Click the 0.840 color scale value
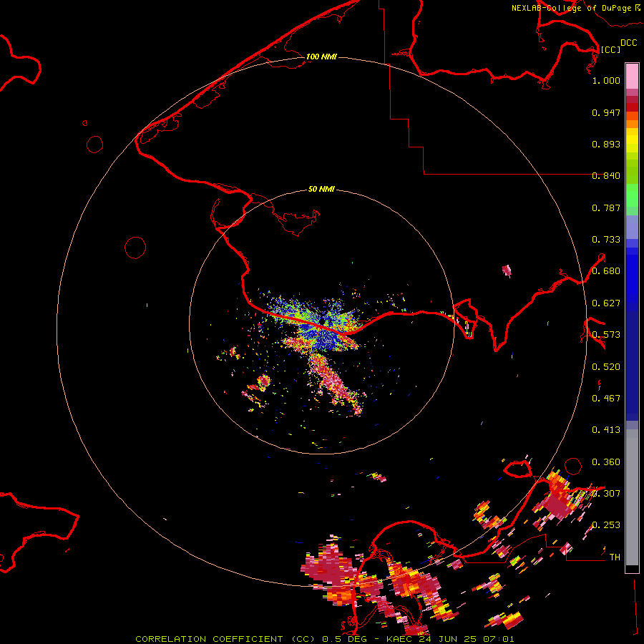 point(606,176)
